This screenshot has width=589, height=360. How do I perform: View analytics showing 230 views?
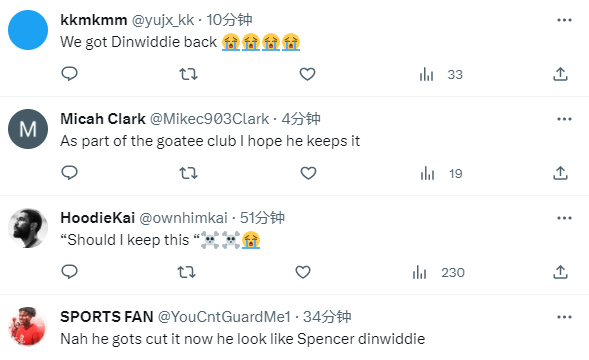point(438,272)
